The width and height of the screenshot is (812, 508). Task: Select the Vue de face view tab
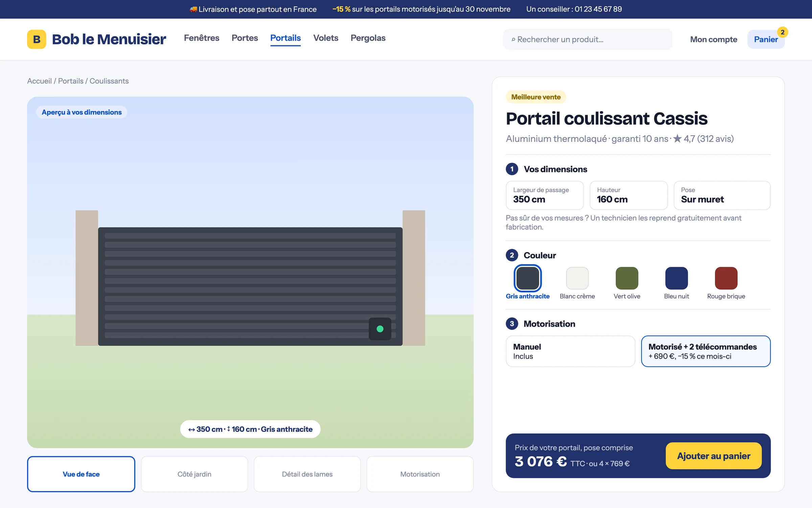[81, 474]
